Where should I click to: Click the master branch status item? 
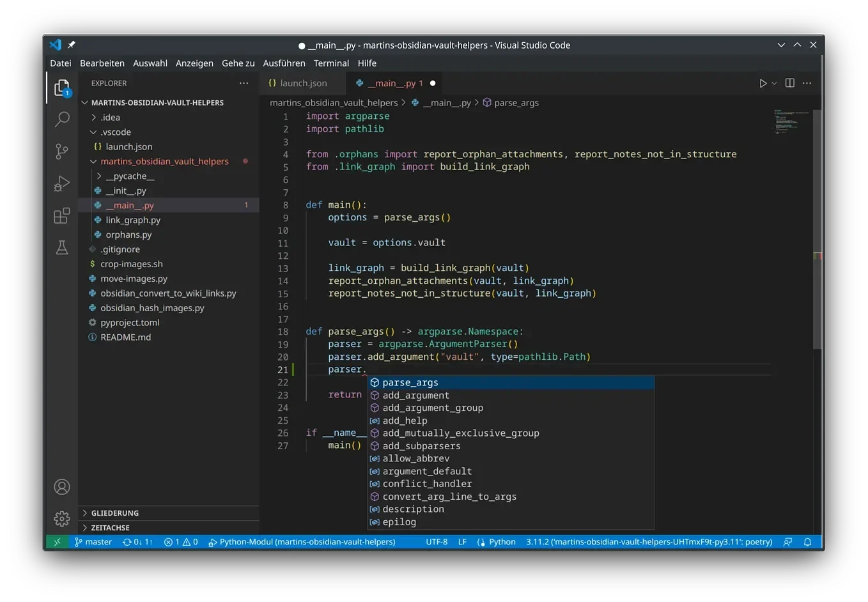tap(93, 542)
